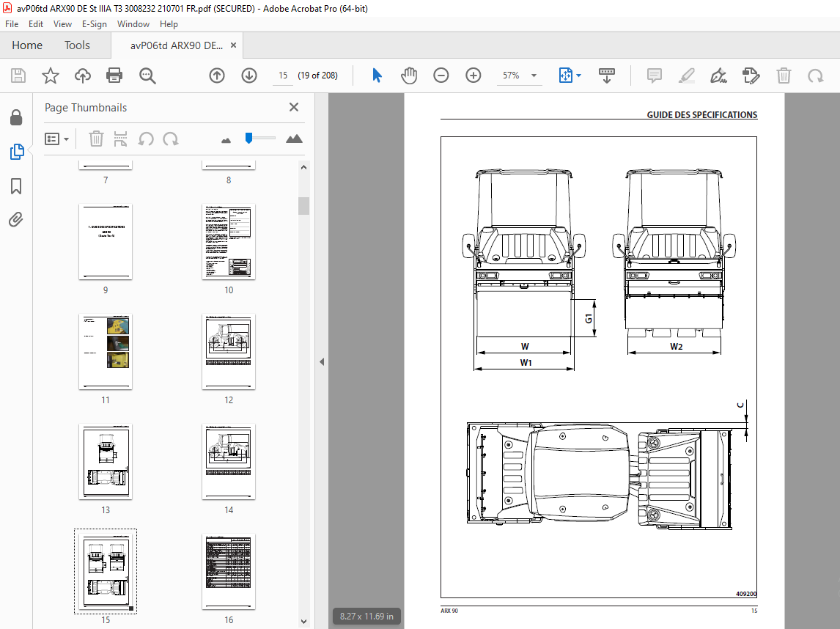
Task: Choose the Selection arrow tool
Action: [377, 76]
